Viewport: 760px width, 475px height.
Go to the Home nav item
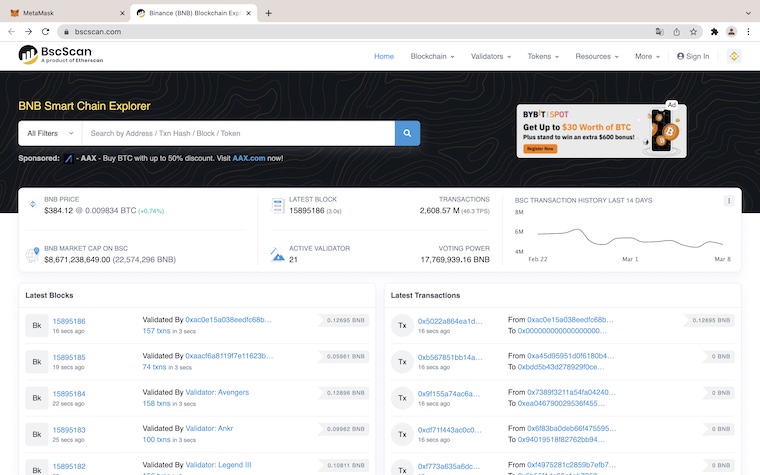click(x=384, y=56)
